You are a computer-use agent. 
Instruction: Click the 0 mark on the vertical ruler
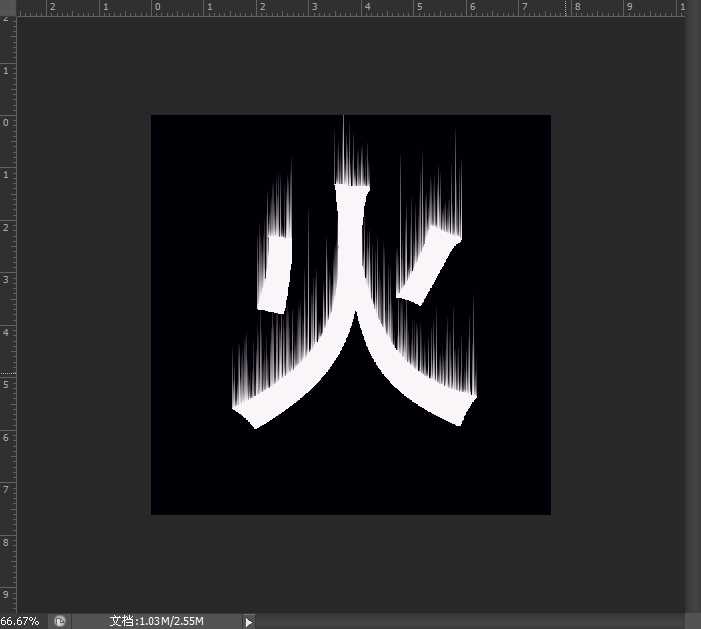(x=7, y=123)
